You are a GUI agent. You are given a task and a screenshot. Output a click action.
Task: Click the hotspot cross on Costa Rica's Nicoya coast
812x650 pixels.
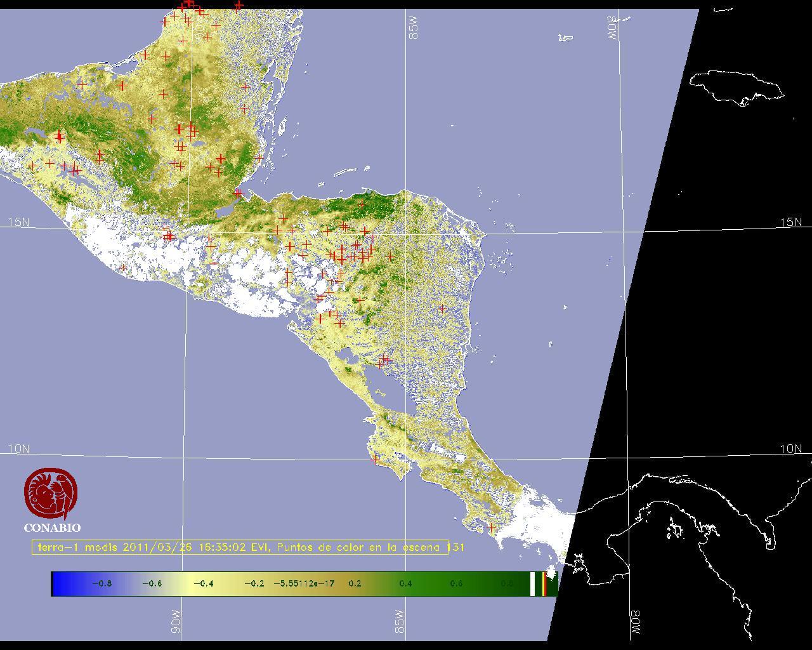coord(375,458)
